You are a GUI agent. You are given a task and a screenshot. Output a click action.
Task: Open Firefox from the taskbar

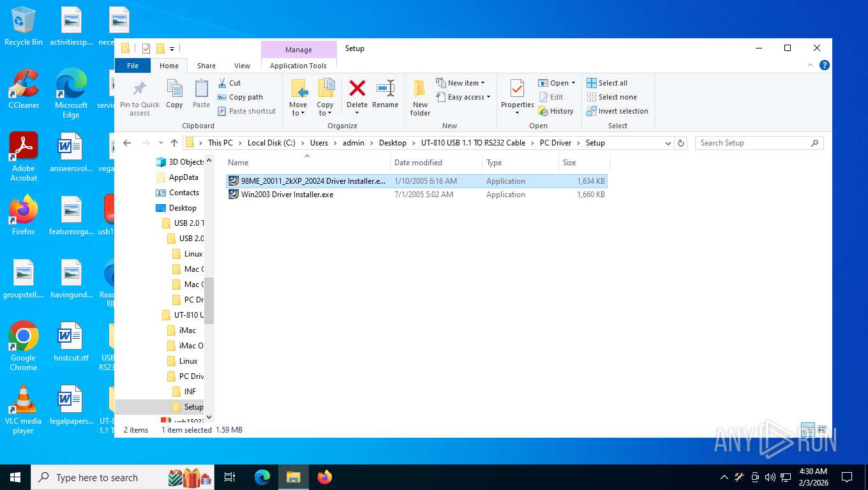pos(325,477)
